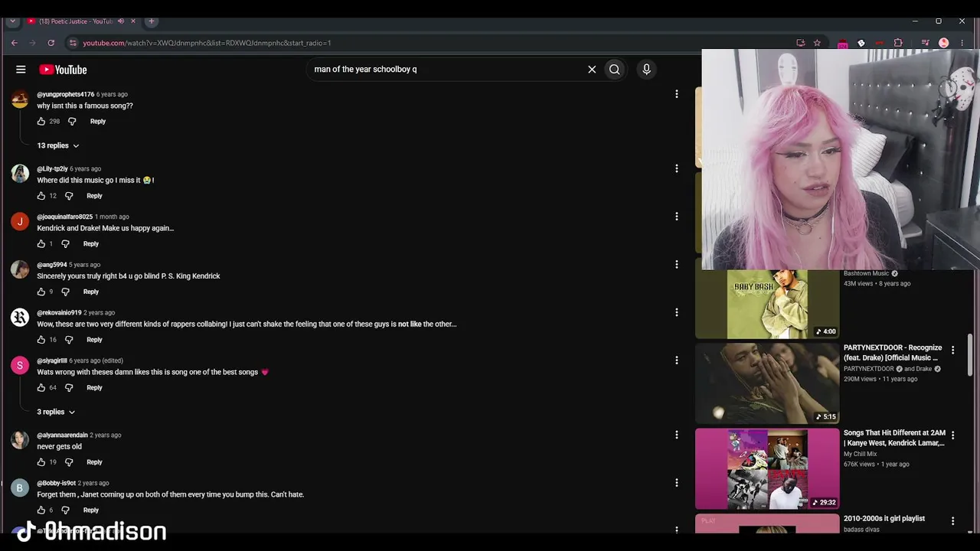
Task: Like the comment by @rekovainio919
Action: tap(41, 340)
